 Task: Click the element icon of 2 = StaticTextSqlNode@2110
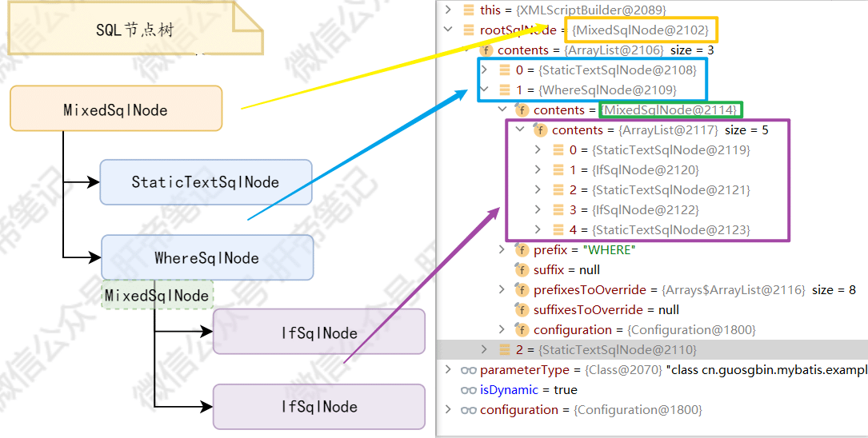(504, 350)
